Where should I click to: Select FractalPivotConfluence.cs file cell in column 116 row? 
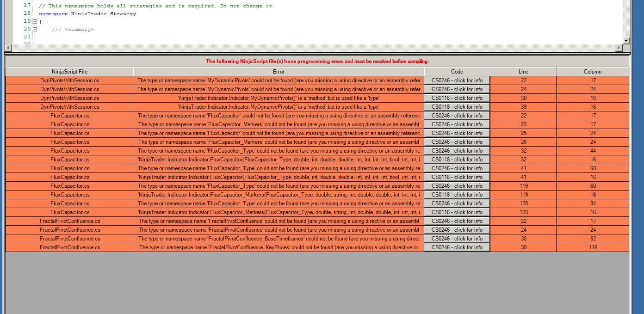pyautogui.click(x=69, y=247)
